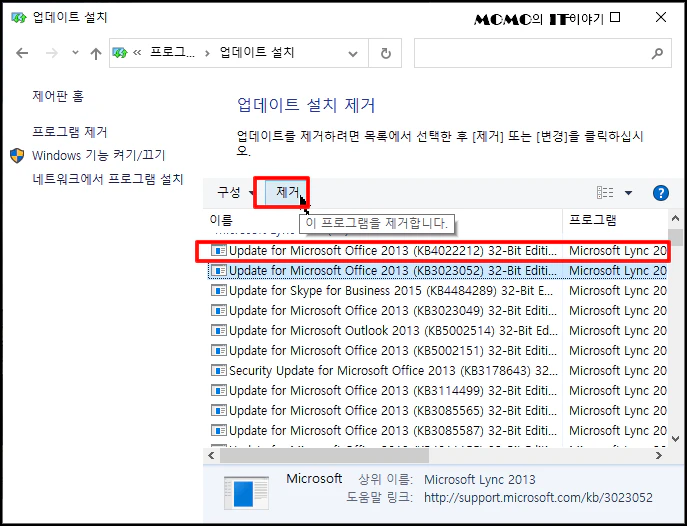
Task: Open 프로그램 제거 link
Action: coord(70,132)
